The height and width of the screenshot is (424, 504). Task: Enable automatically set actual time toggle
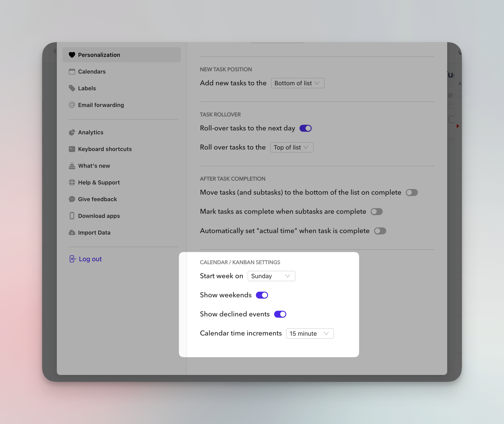(380, 231)
